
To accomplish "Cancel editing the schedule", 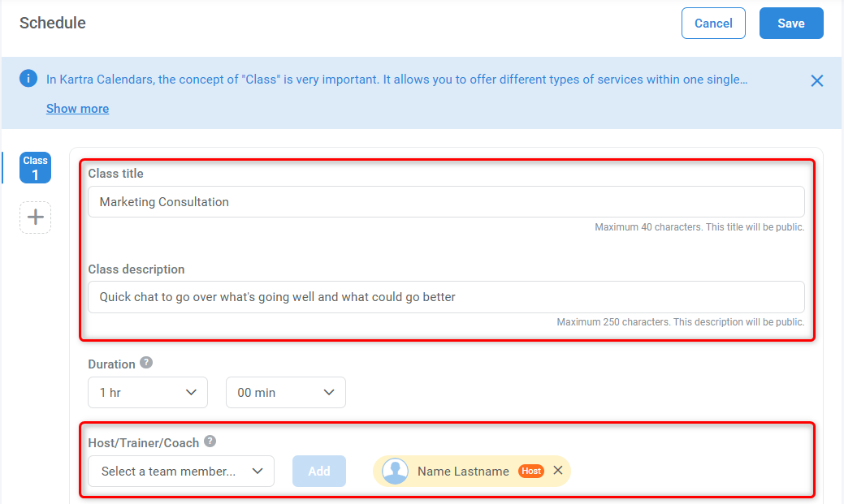I will coord(712,23).
